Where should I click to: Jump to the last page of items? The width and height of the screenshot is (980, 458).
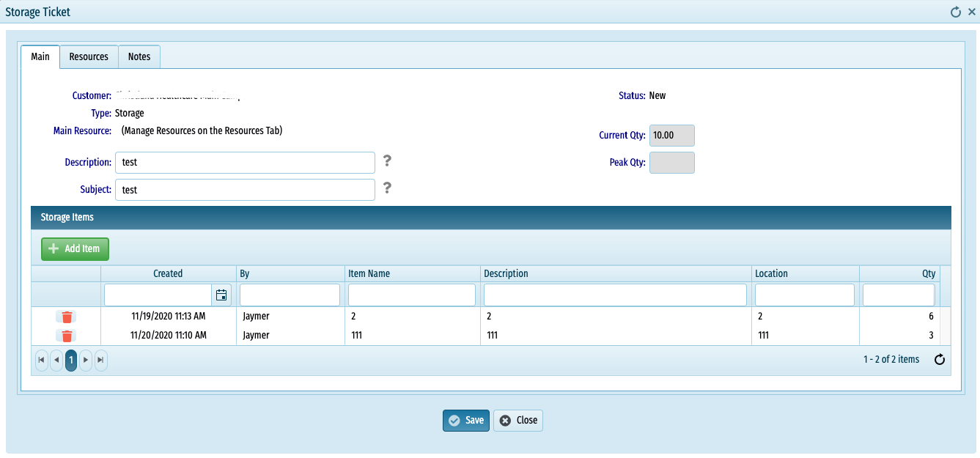[100, 360]
